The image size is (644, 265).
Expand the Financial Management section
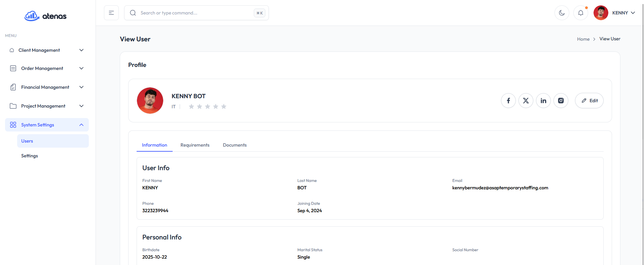click(x=47, y=87)
